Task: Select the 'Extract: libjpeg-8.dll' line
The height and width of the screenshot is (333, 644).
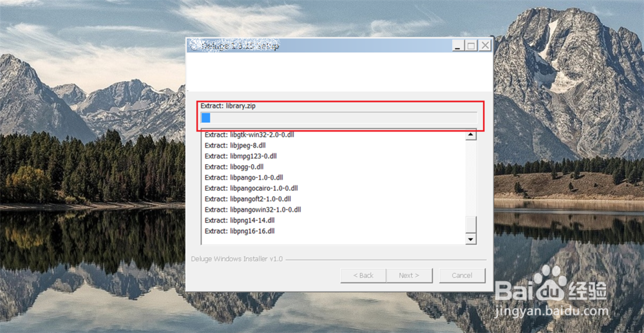Action: pyautogui.click(x=235, y=146)
